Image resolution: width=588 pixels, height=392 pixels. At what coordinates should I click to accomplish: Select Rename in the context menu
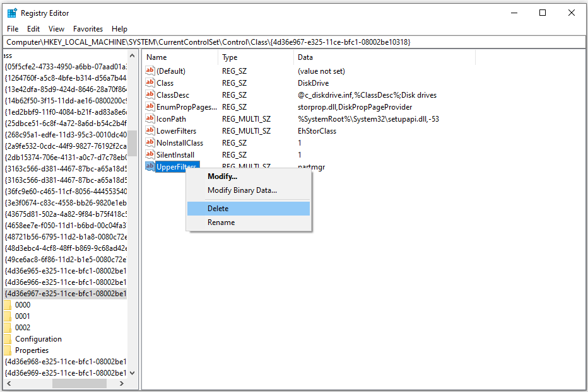[221, 222]
